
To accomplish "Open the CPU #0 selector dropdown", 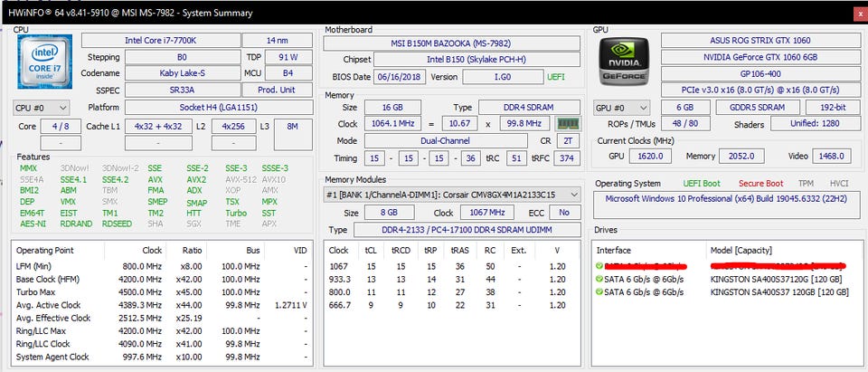I will pos(41,108).
